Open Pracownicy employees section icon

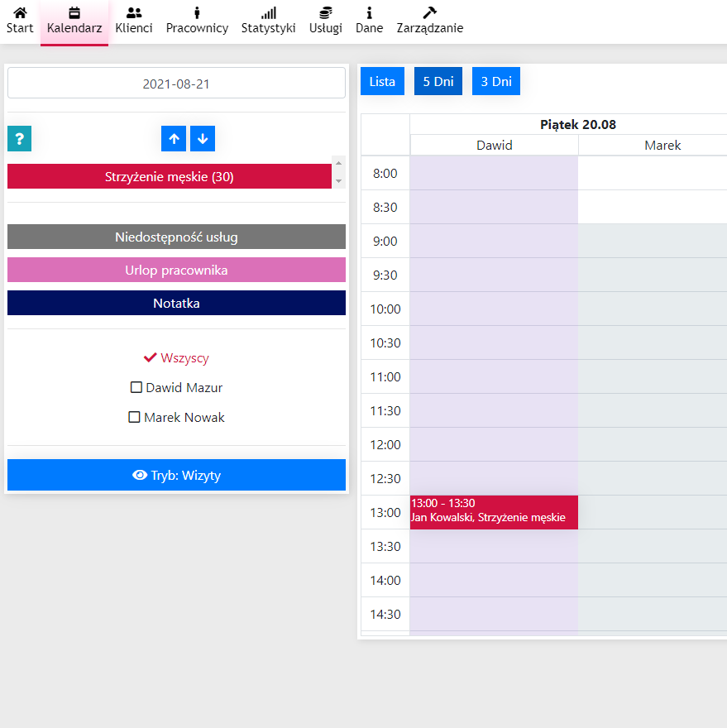(x=197, y=13)
